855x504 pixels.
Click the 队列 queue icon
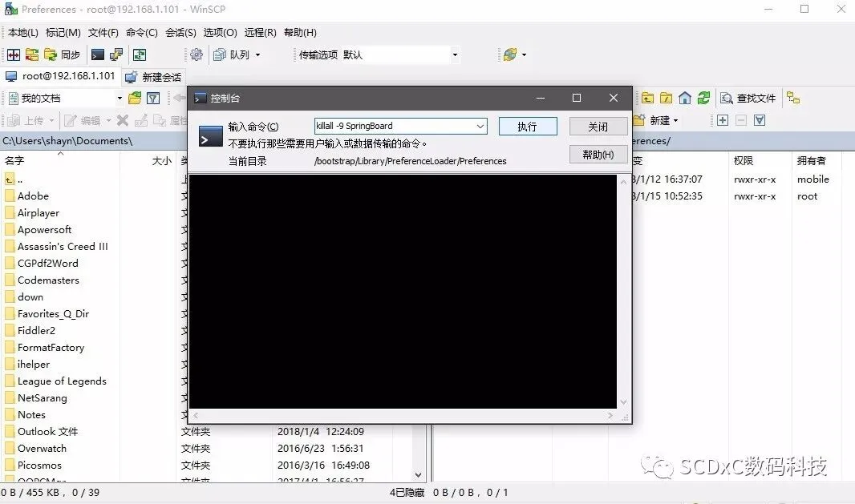coord(231,54)
